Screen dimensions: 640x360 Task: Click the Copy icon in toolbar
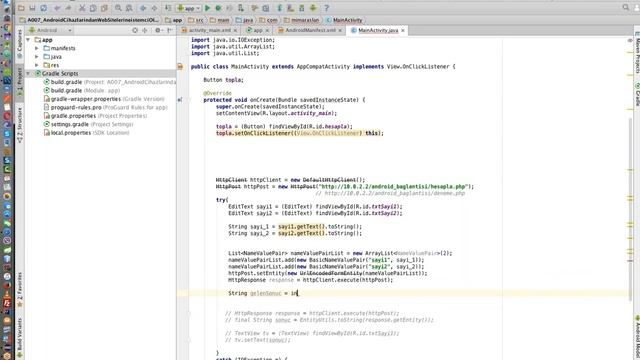[x=93, y=8]
